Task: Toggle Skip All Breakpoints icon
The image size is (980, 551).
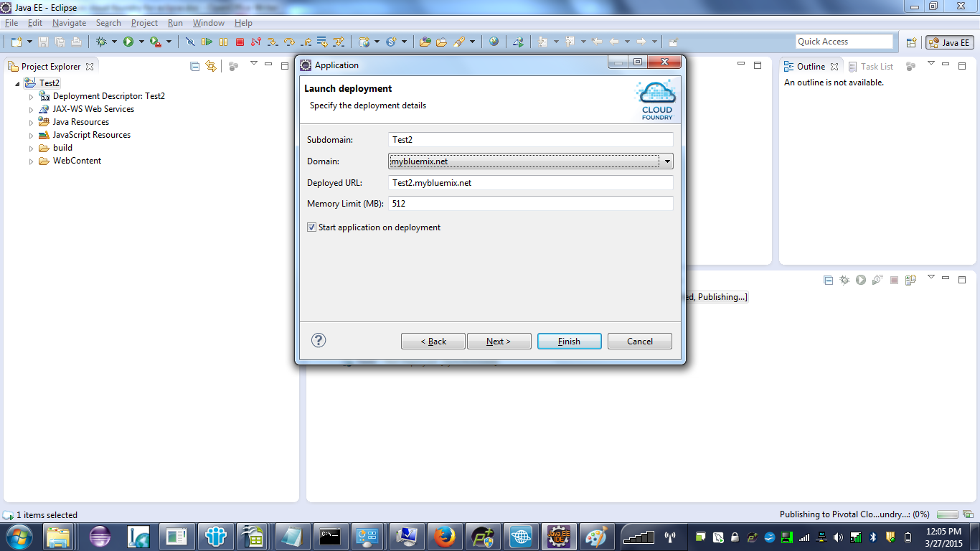Action: click(190, 41)
